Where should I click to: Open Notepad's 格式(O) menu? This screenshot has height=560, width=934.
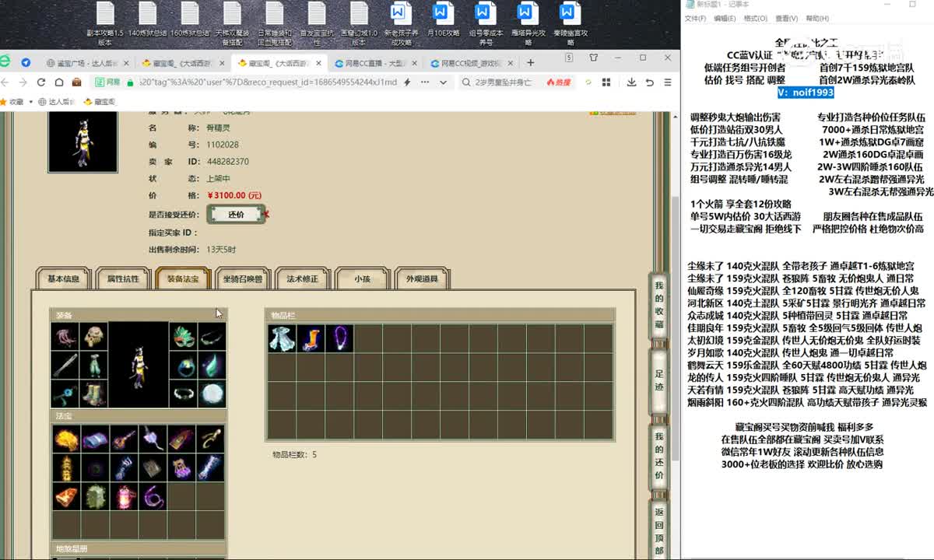click(755, 19)
